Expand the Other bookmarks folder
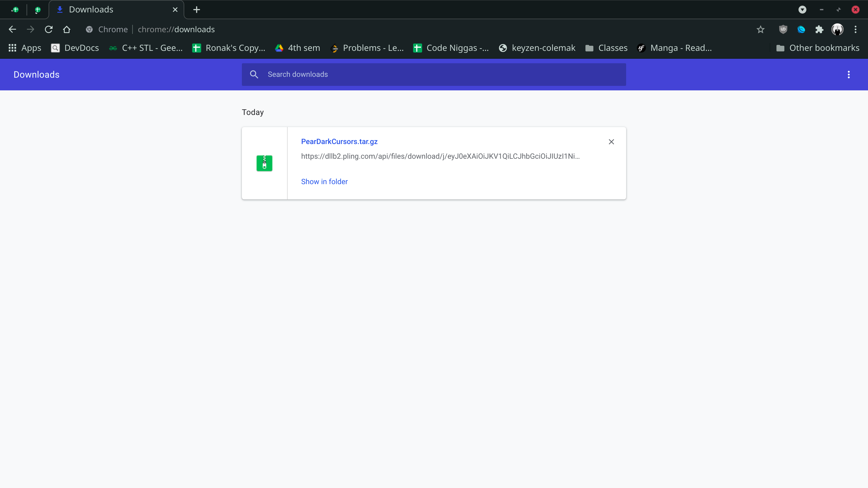868x488 pixels. click(818, 48)
